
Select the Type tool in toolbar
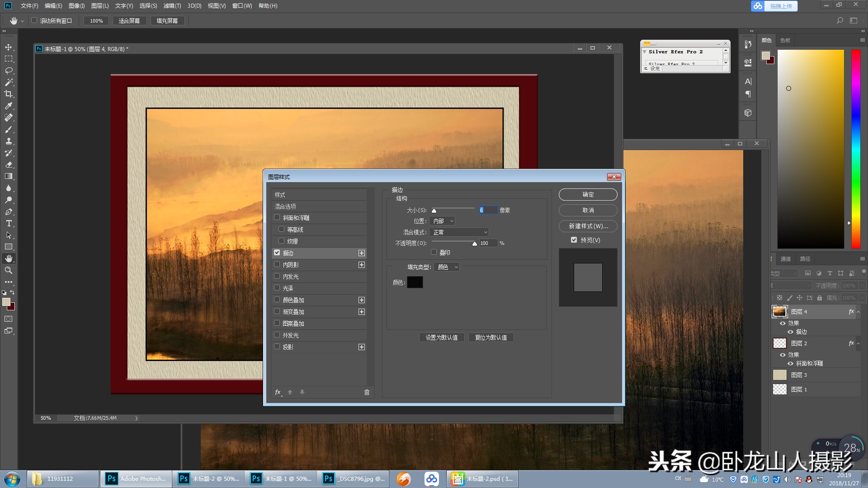pyautogui.click(x=9, y=224)
